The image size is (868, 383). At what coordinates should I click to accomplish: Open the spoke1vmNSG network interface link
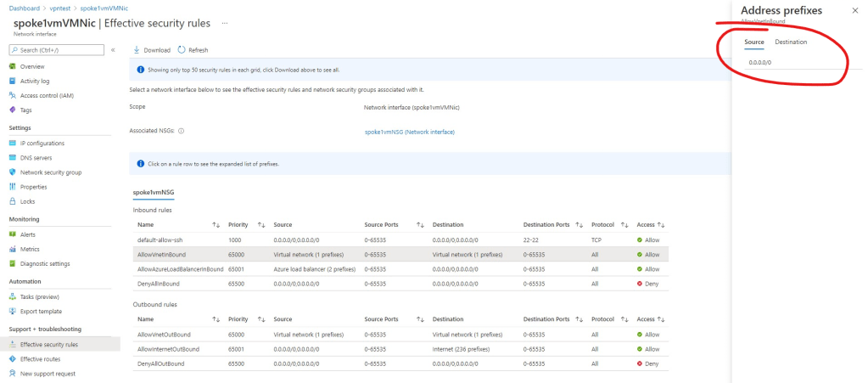pyautogui.click(x=409, y=132)
